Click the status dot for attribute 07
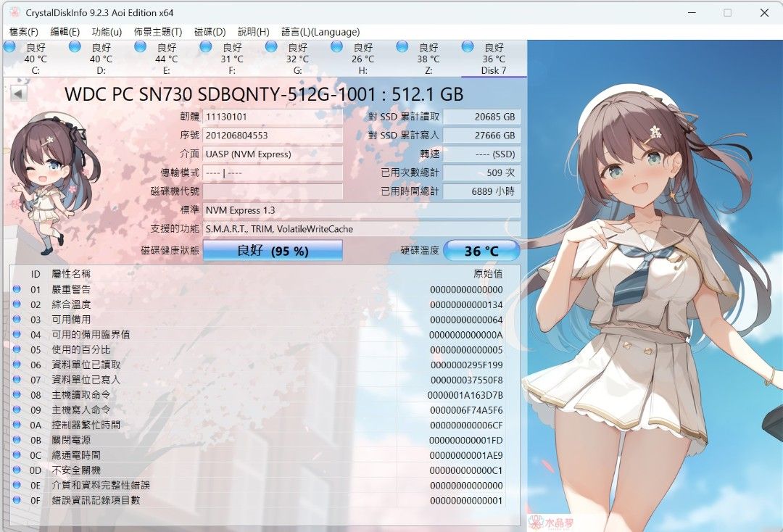Viewport: 783px width, 532px height. (17, 379)
